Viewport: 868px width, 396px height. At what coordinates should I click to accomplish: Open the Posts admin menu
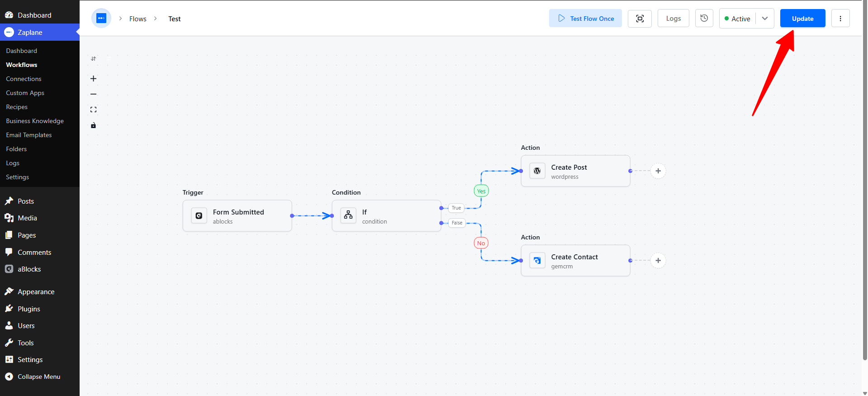pyautogui.click(x=40, y=201)
